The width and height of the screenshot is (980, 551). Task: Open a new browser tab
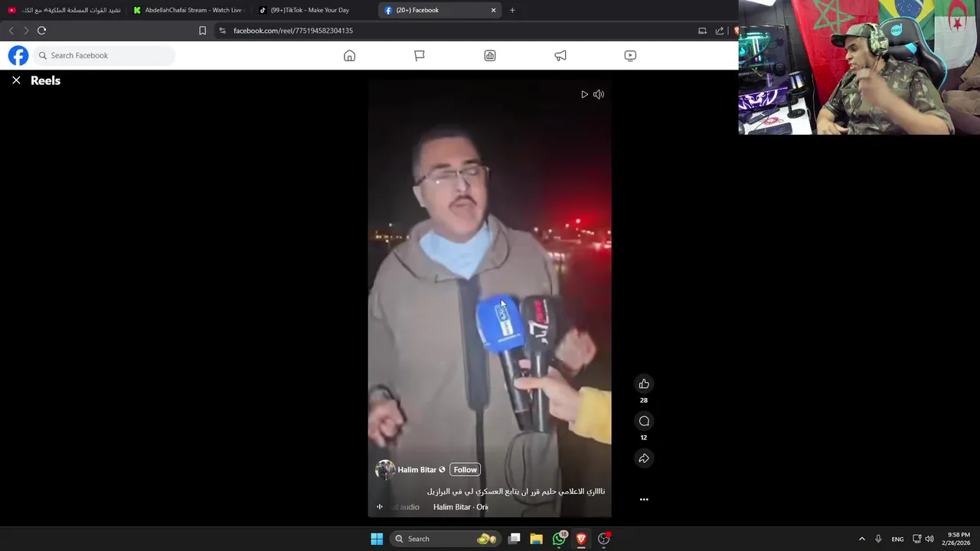512,10
